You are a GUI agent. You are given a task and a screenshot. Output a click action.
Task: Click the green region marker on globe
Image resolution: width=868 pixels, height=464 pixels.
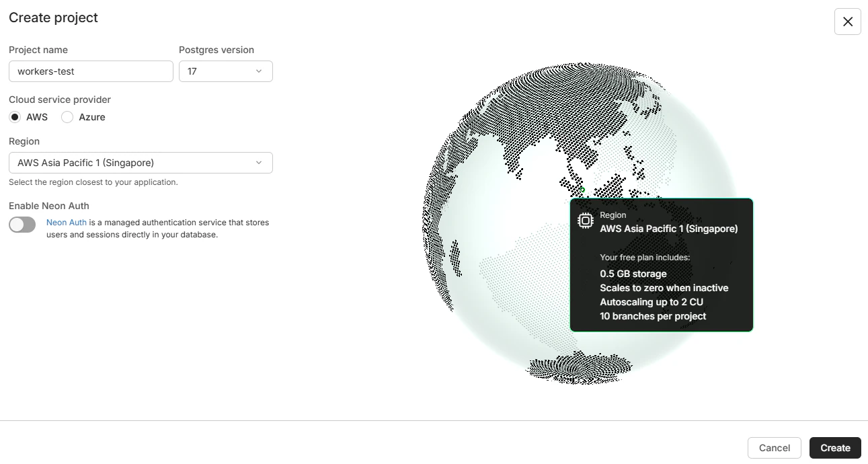[583, 190]
